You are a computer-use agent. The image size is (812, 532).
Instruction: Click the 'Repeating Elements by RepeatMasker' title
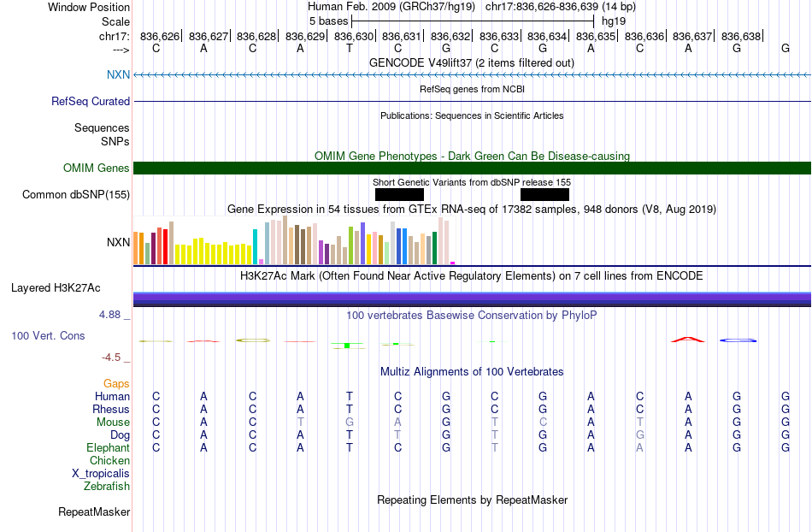(x=473, y=499)
